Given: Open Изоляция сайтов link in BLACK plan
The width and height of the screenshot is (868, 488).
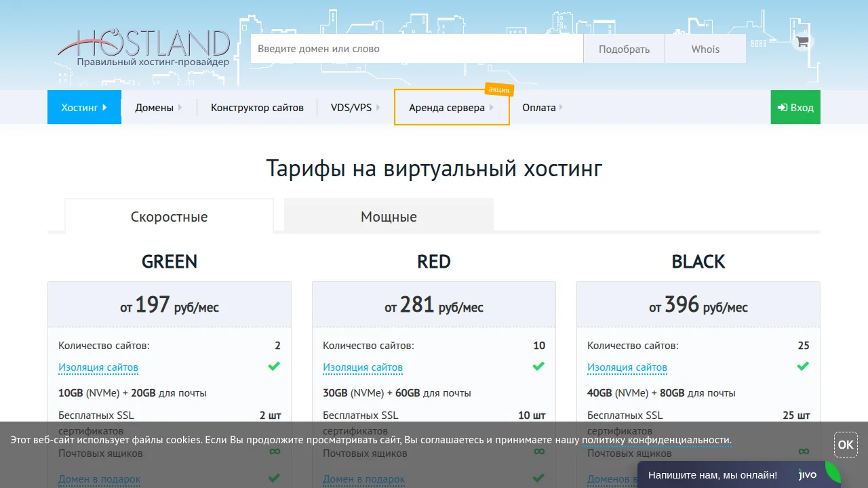Looking at the screenshot, I should [x=627, y=367].
